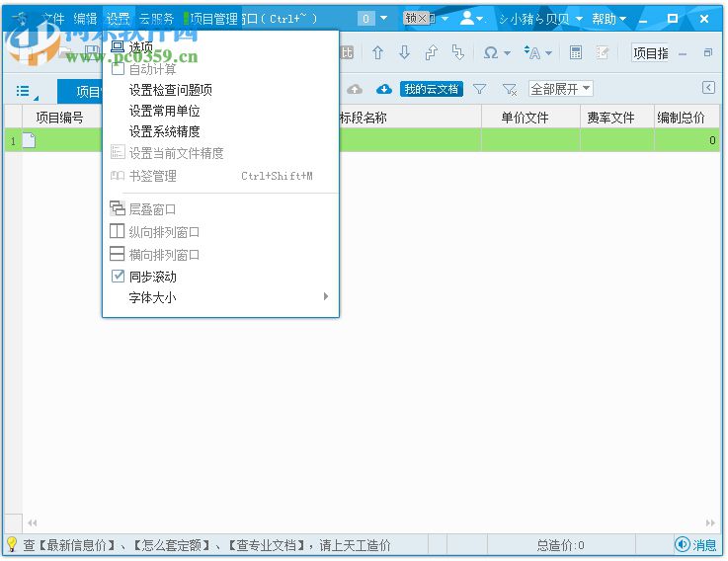The height and width of the screenshot is (561, 728).
Task: Open the 项目管理 menu
Action: point(214,19)
